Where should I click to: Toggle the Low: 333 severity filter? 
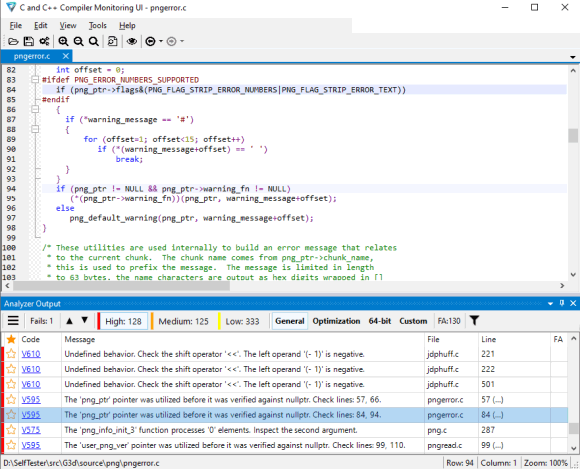click(242, 321)
